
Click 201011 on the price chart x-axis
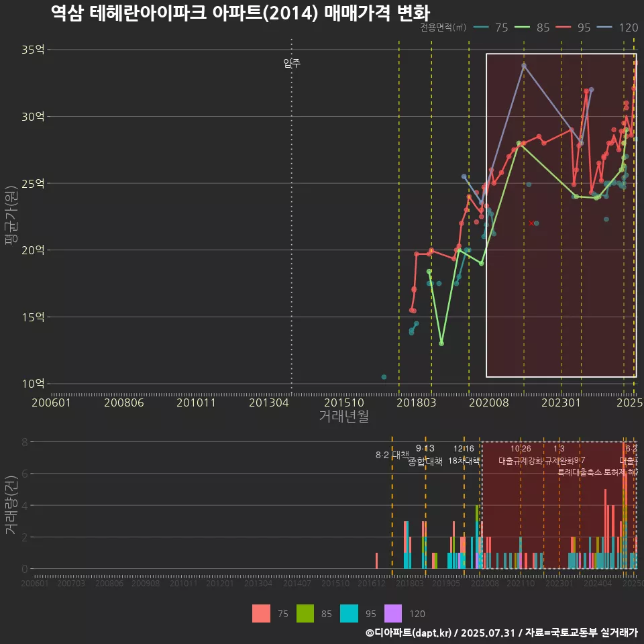point(197,402)
